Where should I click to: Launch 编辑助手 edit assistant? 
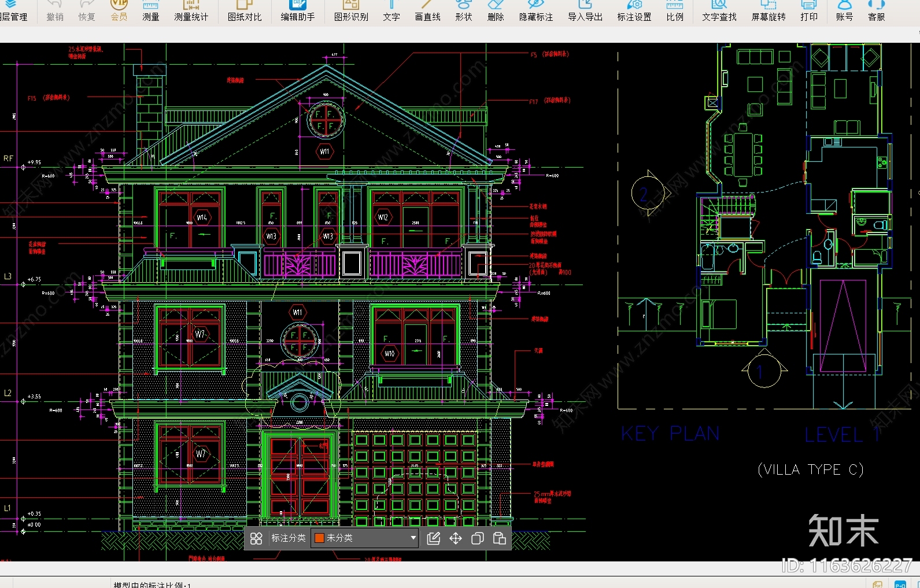point(298,12)
